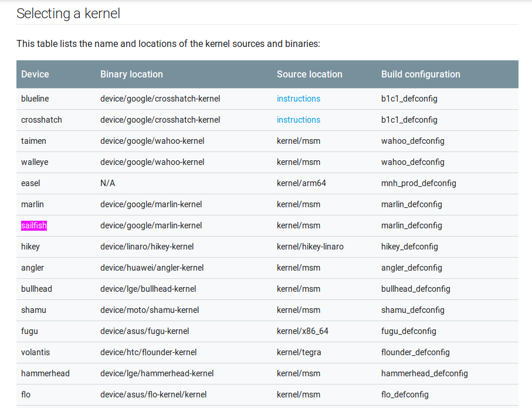Open the instructions link for blueline

(299, 99)
